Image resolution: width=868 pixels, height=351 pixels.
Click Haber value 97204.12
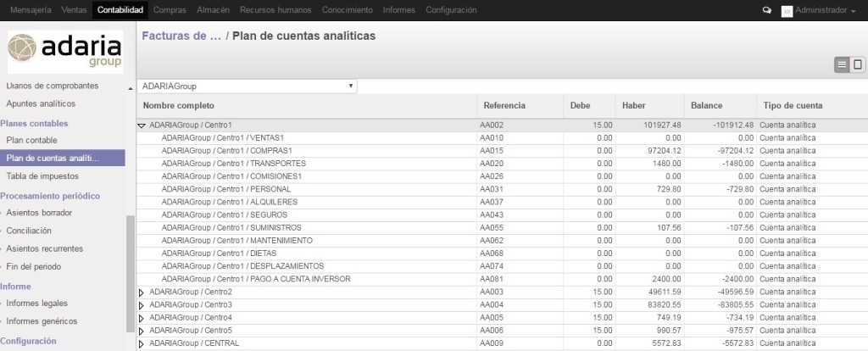point(663,151)
